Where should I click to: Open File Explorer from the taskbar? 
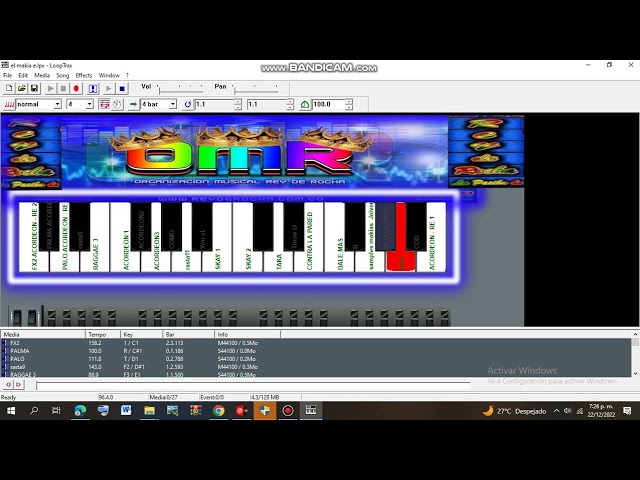click(x=149, y=411)
